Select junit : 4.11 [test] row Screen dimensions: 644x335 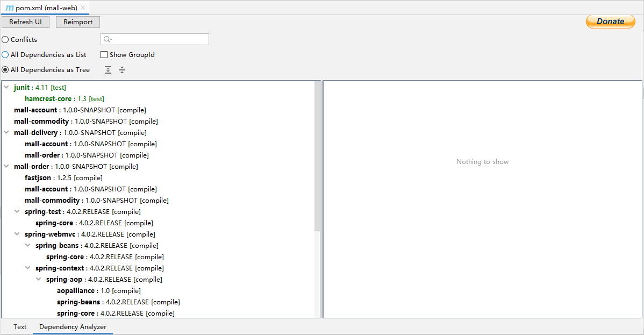pyautogui.click(x=40, y=88)
